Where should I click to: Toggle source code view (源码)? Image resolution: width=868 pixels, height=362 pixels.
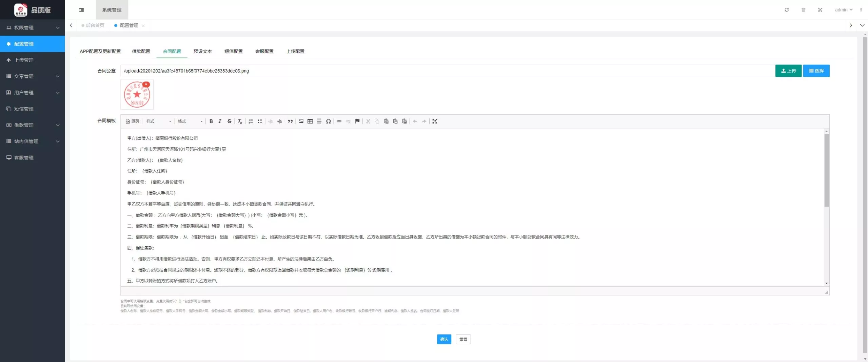coord(133,121)
